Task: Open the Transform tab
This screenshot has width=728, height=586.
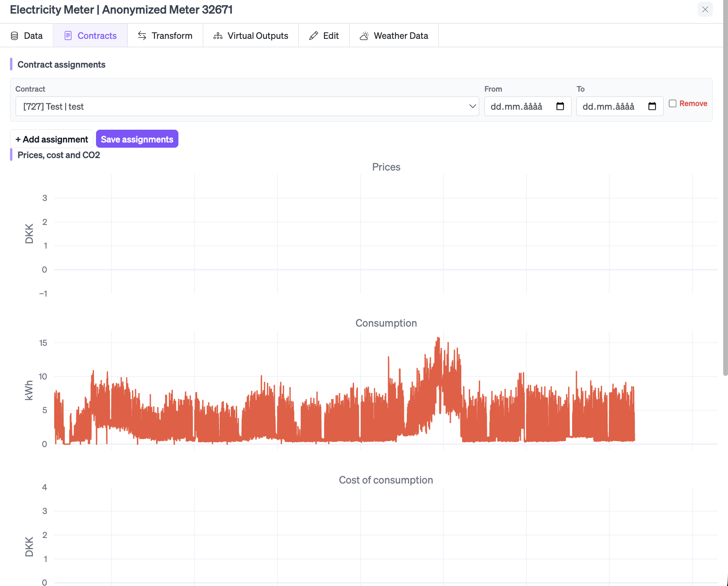Action: [165, 36]
